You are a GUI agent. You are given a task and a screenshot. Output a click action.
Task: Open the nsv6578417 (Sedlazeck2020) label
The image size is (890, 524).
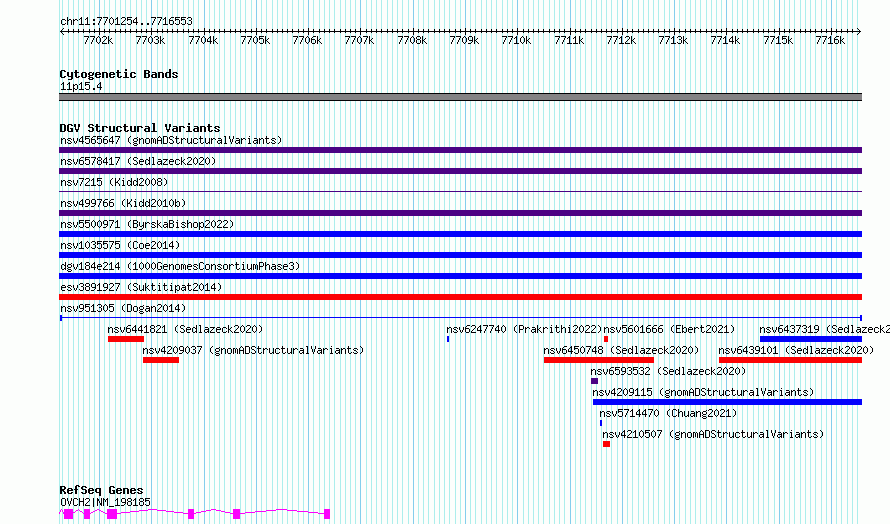(x=138, y=161)
